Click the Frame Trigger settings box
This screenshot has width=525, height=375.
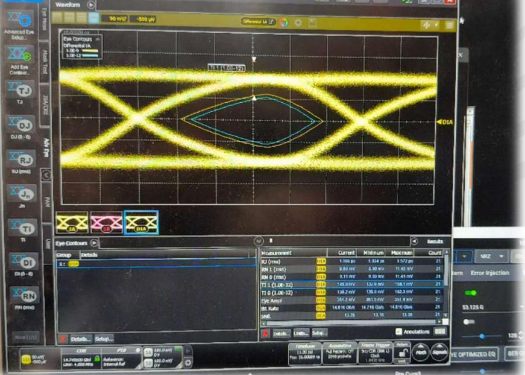tap(375, 353)
